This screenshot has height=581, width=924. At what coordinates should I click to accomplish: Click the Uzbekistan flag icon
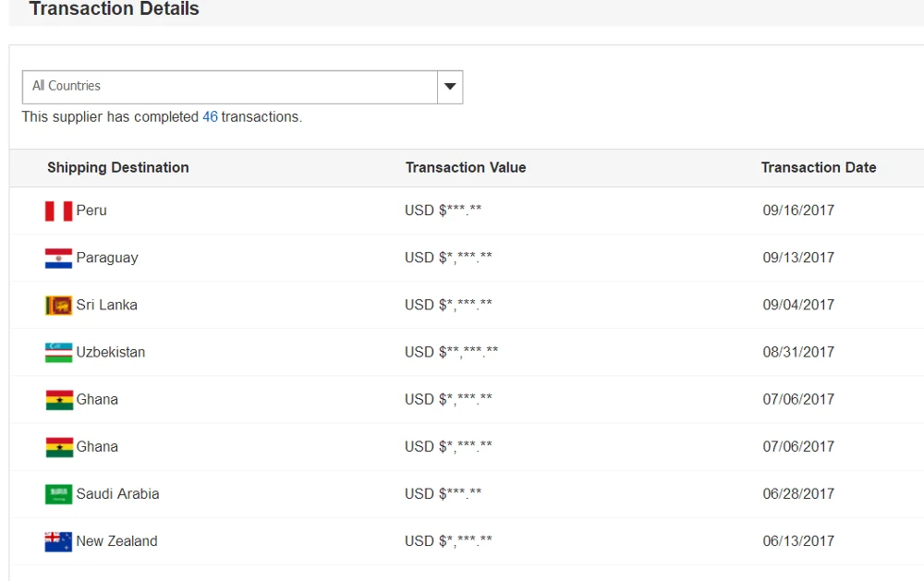click(x=57, y=352)
